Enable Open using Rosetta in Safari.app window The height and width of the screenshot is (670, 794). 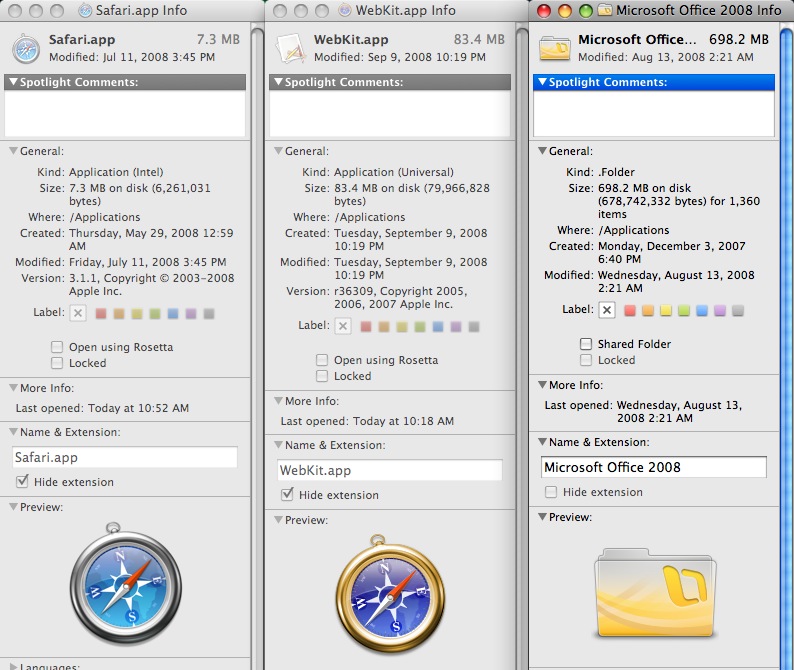pyautogui.click(x=57, y=347)
